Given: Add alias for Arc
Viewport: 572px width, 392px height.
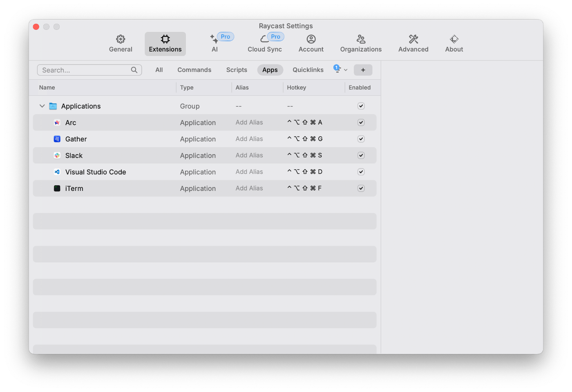Looking at the screenshot, I should pyautogui.click(x=249, y=122).
